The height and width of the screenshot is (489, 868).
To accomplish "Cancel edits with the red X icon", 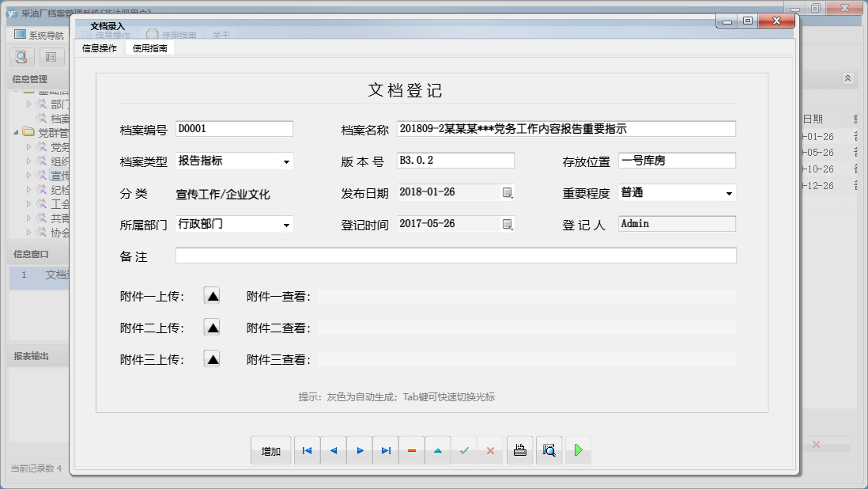I will 491,450.
